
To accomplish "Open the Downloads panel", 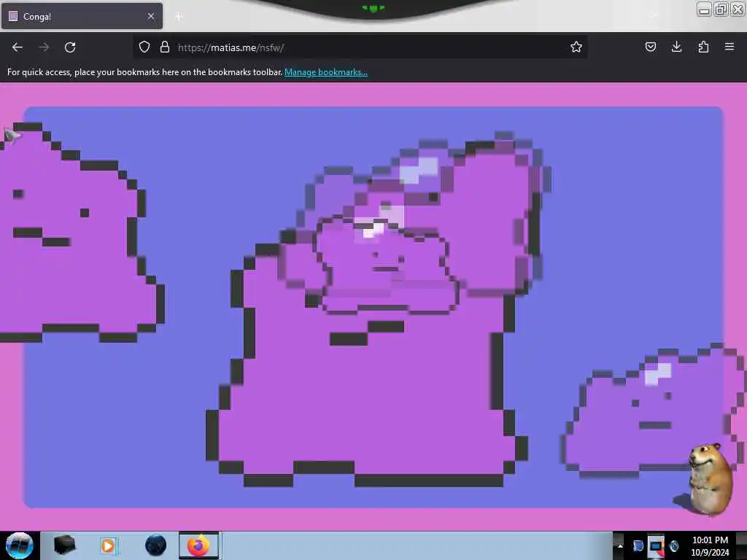I will click(x=676, y=47).
